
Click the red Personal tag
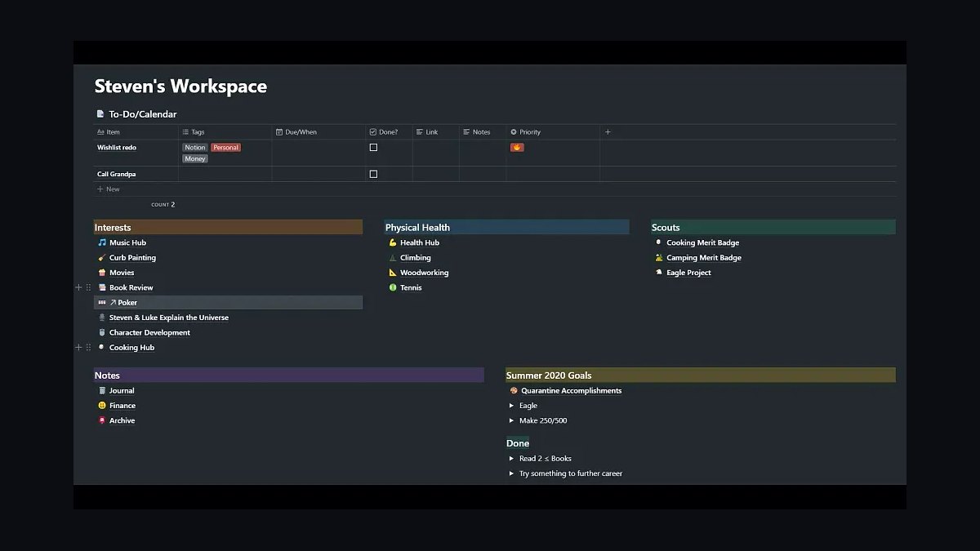coord(225,148)
